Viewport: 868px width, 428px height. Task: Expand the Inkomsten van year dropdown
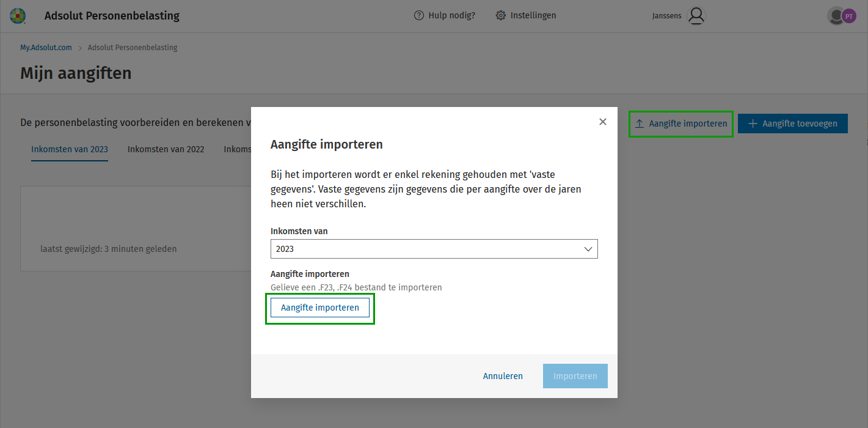[x=434, y=249]
